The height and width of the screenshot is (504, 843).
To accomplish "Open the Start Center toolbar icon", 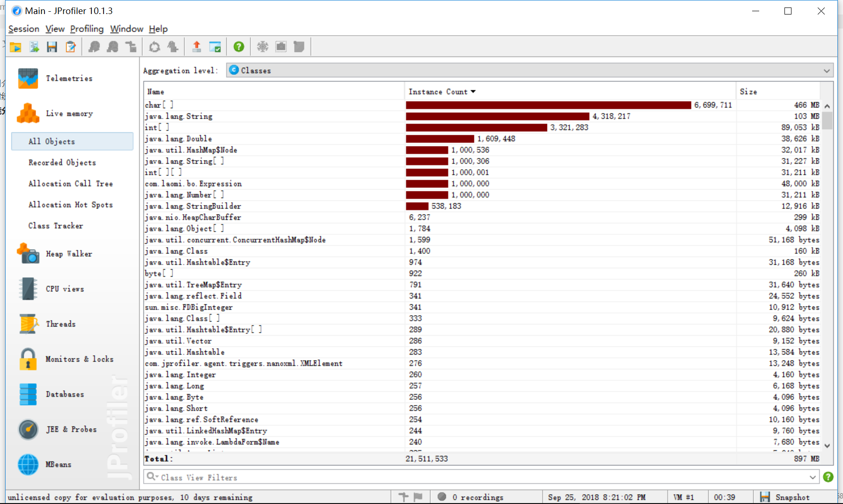I will 15,47.
